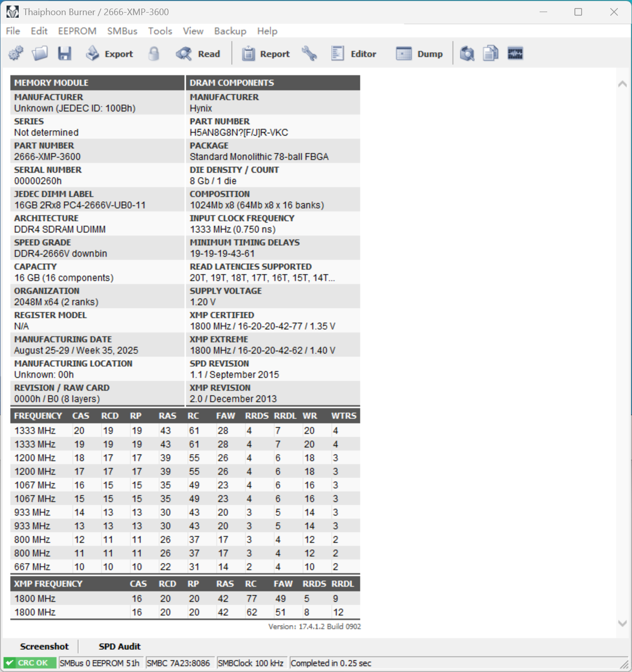Select JEDEC label 16GB 2Rx8 PC4-2666V-UB0-11
Screen dimensions: 632x672
[x=80, y=205]
